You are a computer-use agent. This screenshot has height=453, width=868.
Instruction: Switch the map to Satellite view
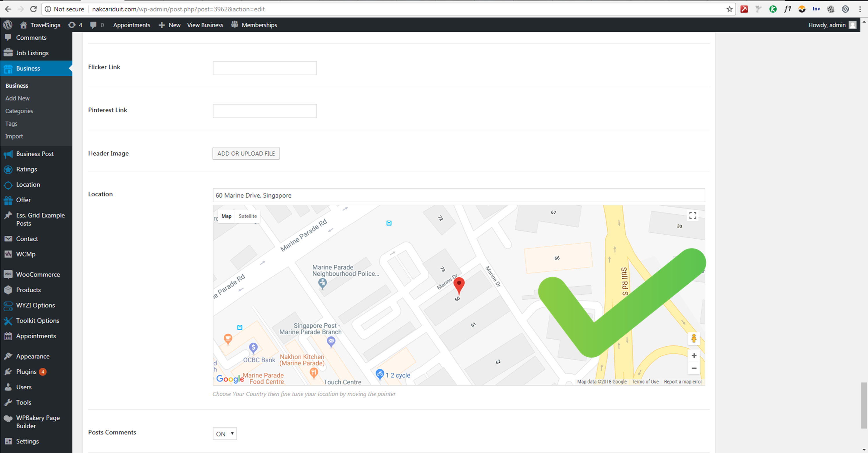248,216
